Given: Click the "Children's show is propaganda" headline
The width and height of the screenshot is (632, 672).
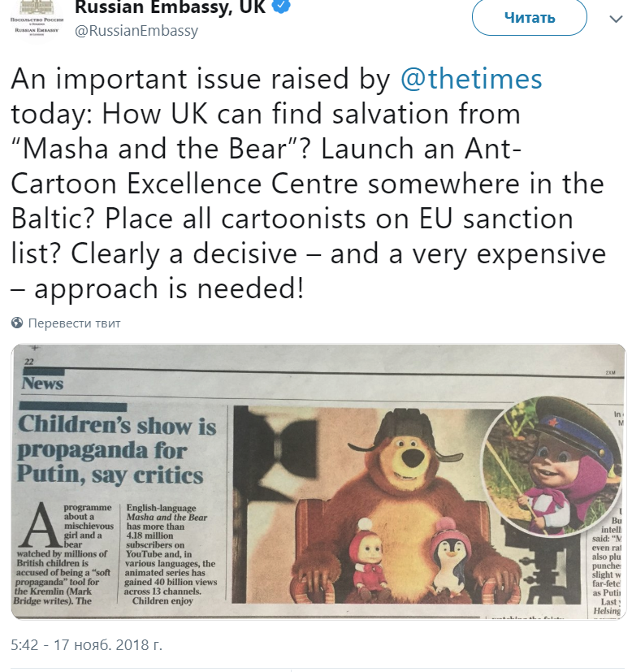Looking at the screenshot, I should pos(112,449).
